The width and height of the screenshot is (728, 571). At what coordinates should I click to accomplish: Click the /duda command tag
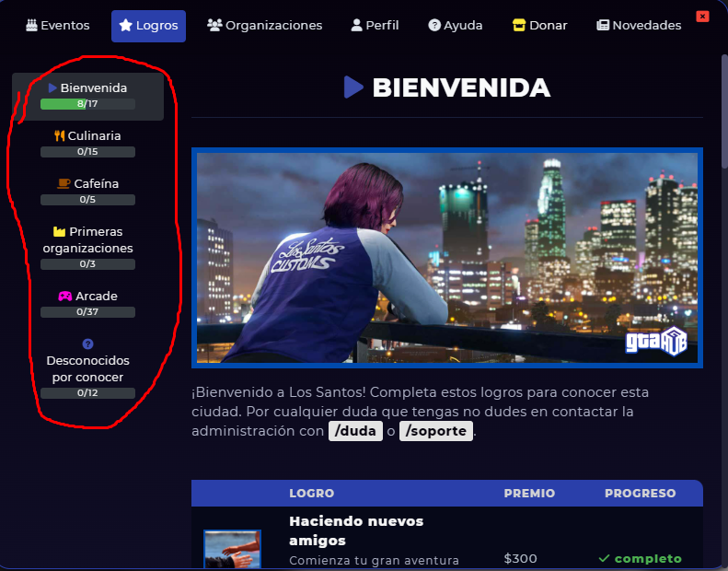tap(355, 431)
